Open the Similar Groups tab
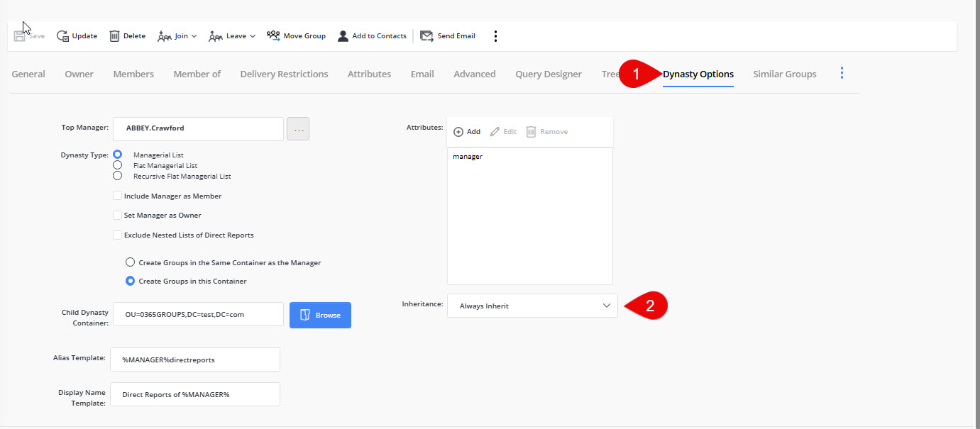 coord(784,73)
